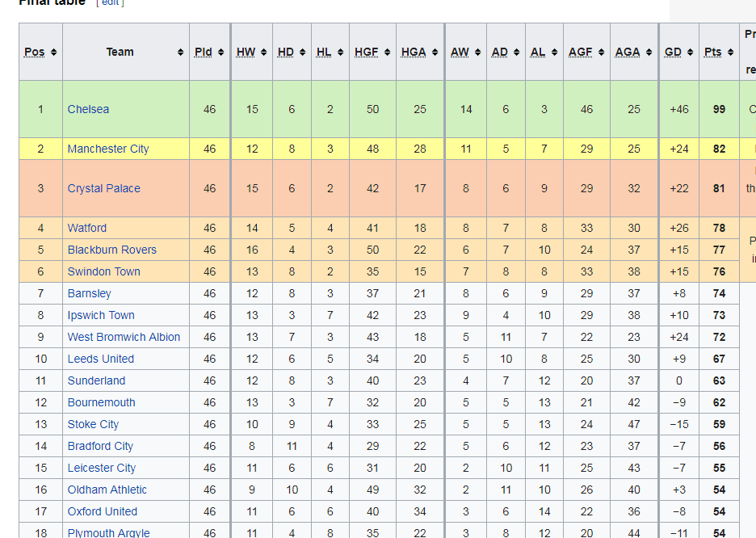Sort by HGF column arrows
The height and width of the screenshot is (538, 756).
[387, 52]
